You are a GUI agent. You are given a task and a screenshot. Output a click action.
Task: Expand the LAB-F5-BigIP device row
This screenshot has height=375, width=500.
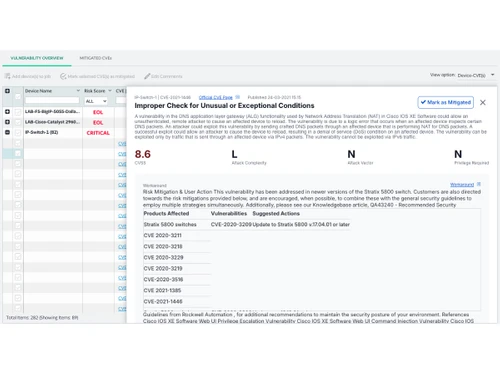(x=7, y=112)
